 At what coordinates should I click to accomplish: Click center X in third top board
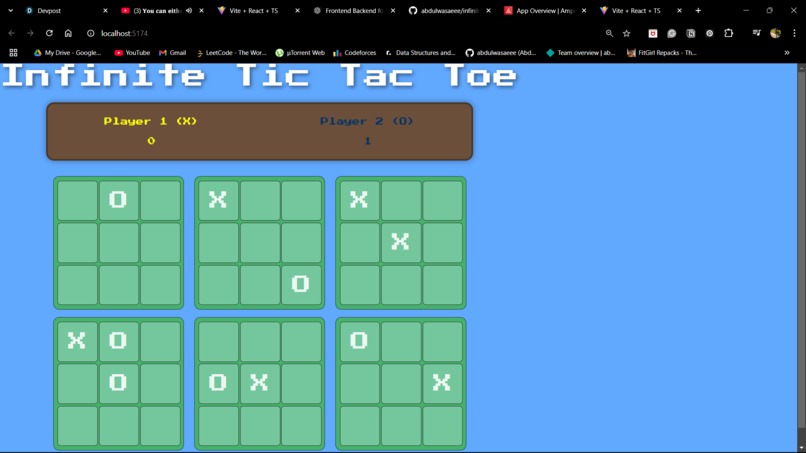pyautogui.click(x=401, y=242)
